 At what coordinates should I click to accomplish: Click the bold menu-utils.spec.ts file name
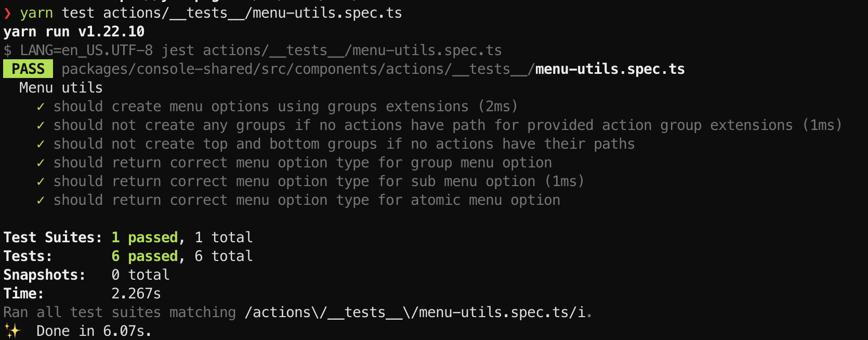[610, 69]
